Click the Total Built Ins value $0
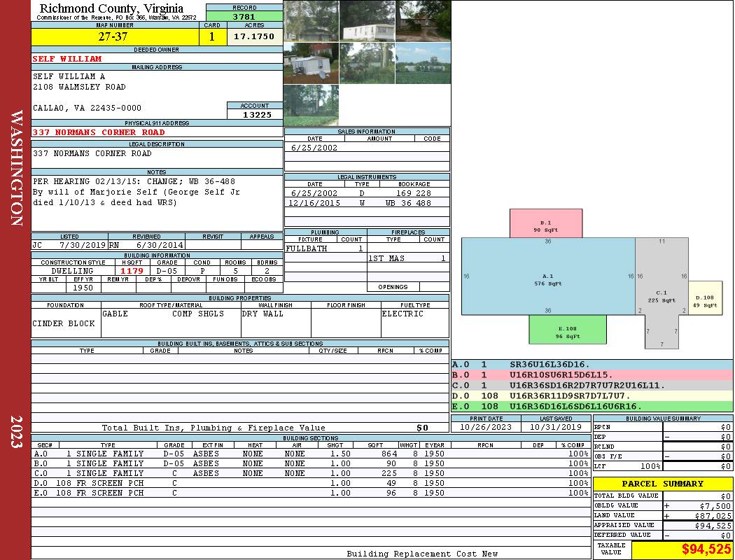This screenshot has height=560, width=735. (x=422, y=428)
